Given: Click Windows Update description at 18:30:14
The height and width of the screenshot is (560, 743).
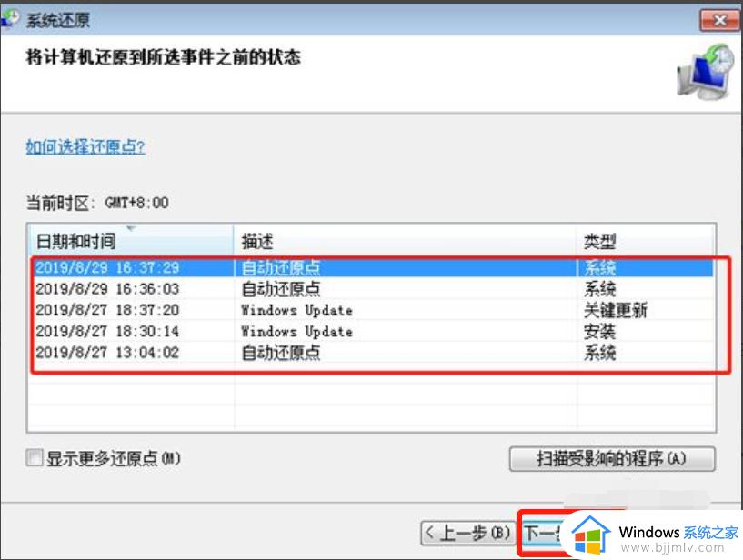Looking at the screenshot, I should point(296,331).
